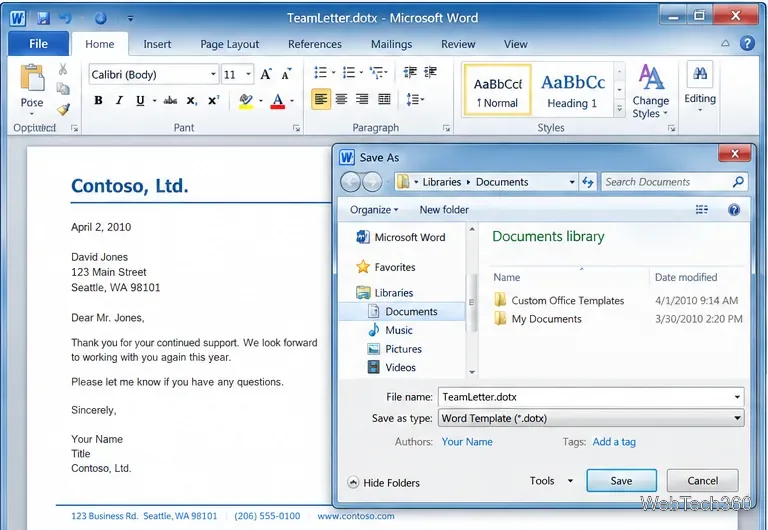Click the Bullets list icon

coord(320,72)
